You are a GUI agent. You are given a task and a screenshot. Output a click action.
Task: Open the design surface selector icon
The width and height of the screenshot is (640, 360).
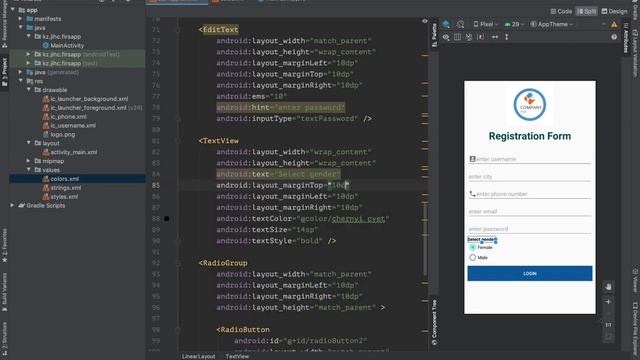(x=446, y=24)
